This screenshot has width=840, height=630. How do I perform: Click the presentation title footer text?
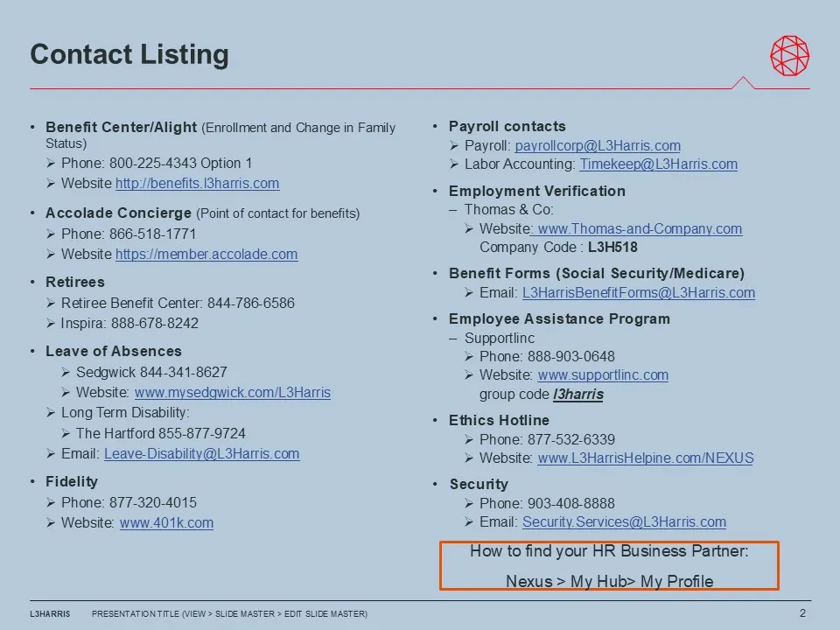click(x=229, y=613)
